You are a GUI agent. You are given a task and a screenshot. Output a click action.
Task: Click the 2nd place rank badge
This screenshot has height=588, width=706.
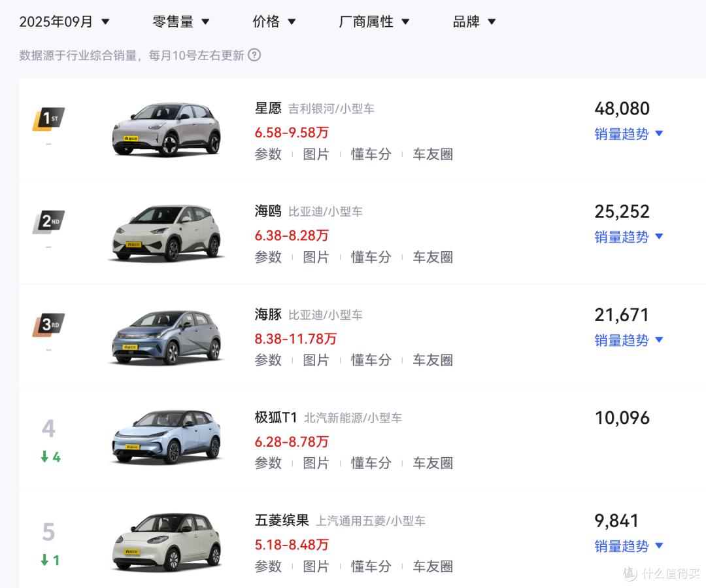(x=48, y=222)
